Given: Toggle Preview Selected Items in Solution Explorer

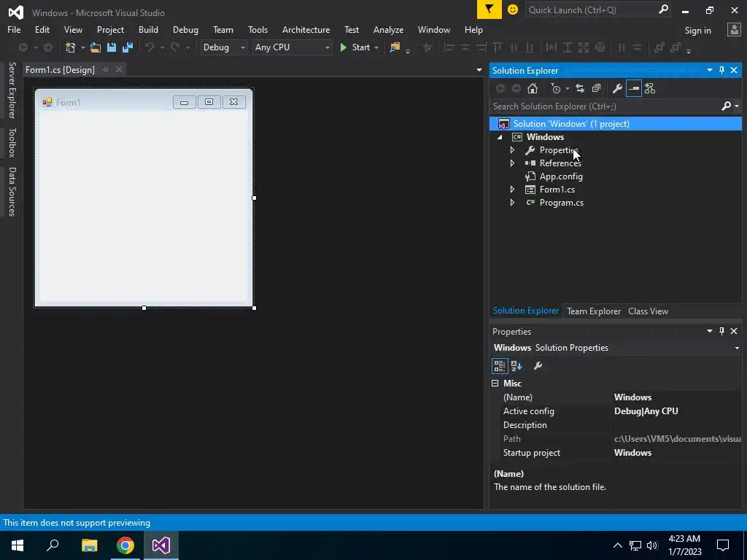Looking at the screenshot, I should click(634, 88).
